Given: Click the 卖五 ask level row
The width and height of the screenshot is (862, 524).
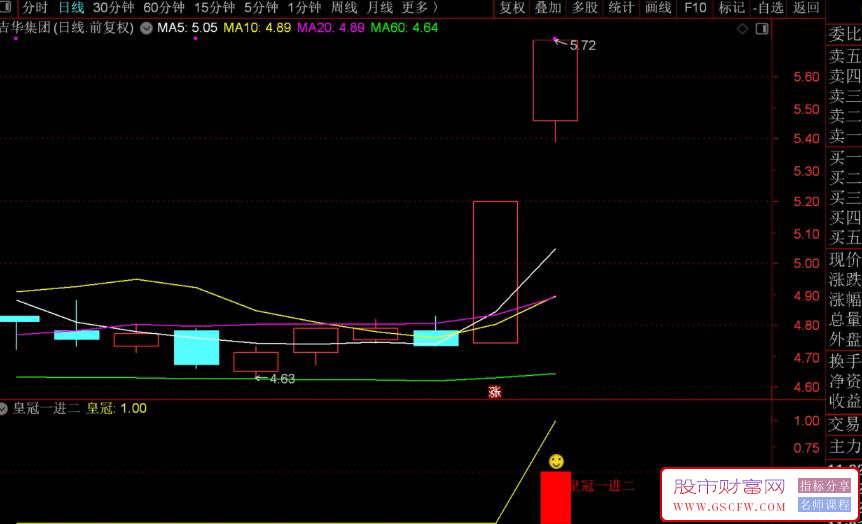Looking at the screenshot, I should [844, 56].
